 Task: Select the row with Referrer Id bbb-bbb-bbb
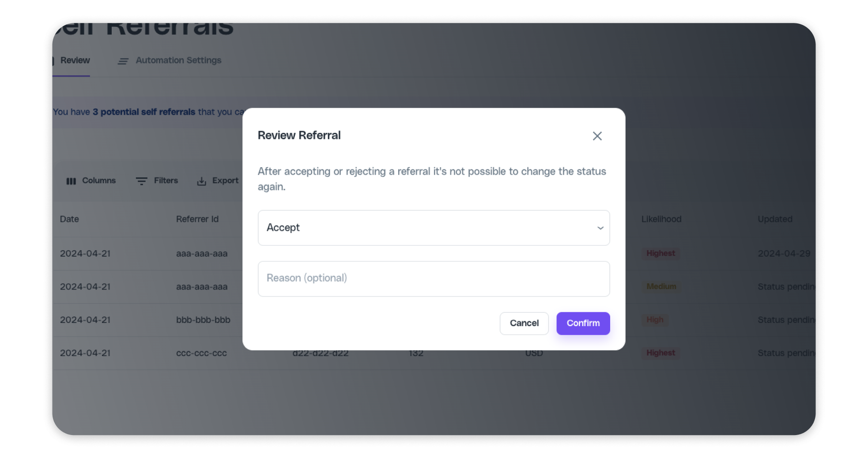click(204, 320)
